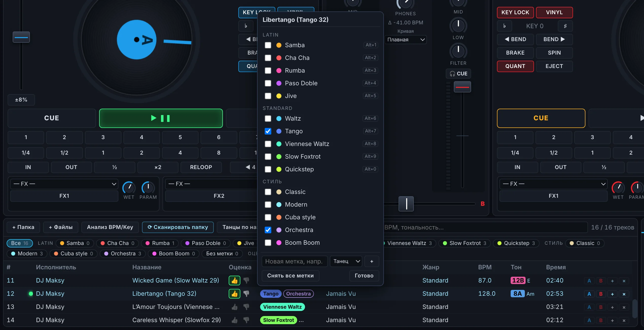This screenshot has height=330, width=644.
Task: Click thumbs-down icon on Libertango row
Action: (246, 294)
